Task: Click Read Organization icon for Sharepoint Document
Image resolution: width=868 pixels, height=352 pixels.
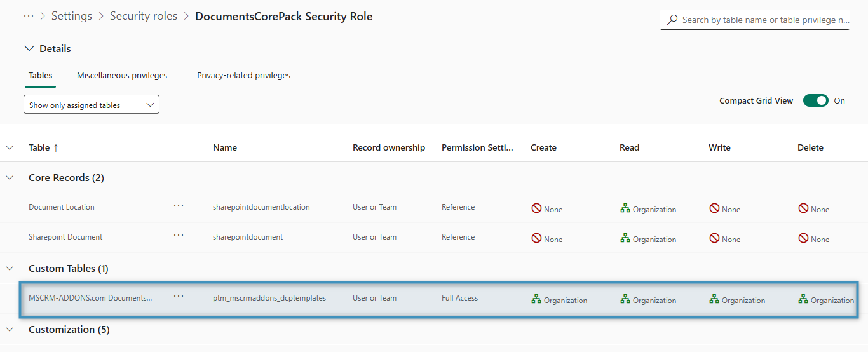Action: coord(625,238)
